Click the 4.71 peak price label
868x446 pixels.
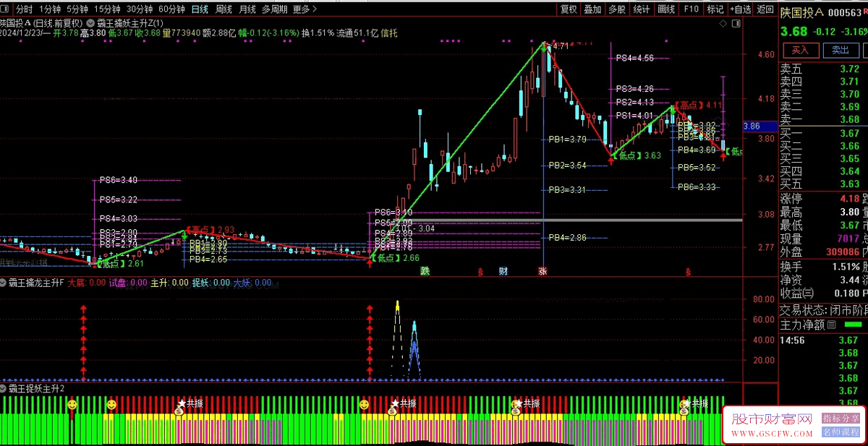point(561,46)
